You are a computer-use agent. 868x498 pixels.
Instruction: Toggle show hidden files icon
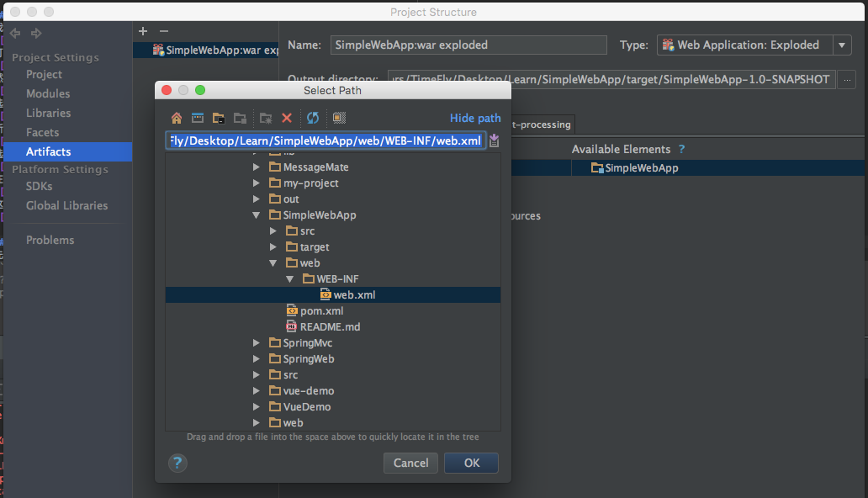pos(339,118)
